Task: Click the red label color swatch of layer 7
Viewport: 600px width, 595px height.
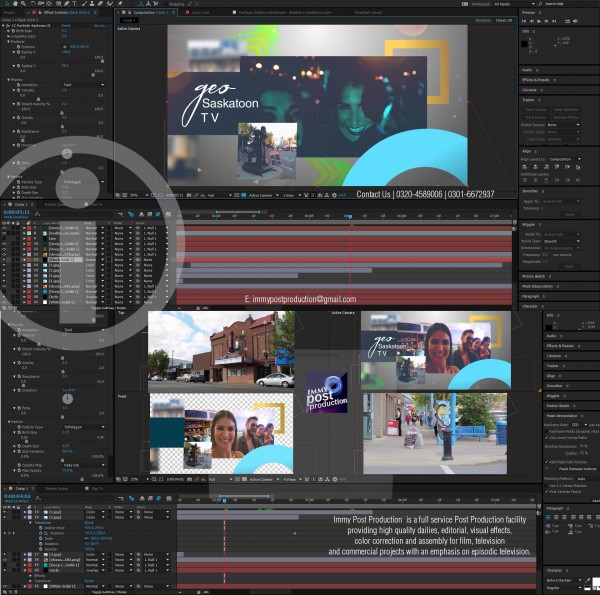Action: point(29,228)
